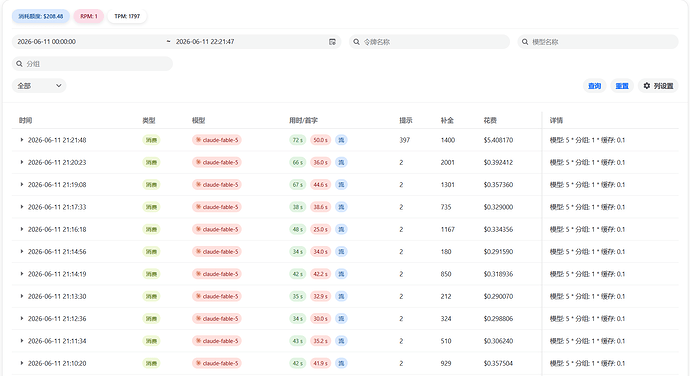Click model tag in the 21:17:33 row
Screen dimensions: 690x376
click(217, 207)
